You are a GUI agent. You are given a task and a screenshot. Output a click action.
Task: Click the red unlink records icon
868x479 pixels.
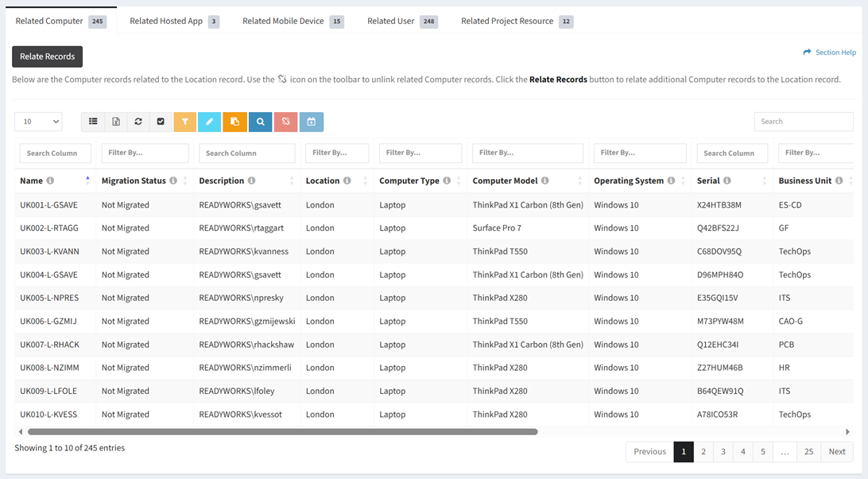click(x=285, y=122)
